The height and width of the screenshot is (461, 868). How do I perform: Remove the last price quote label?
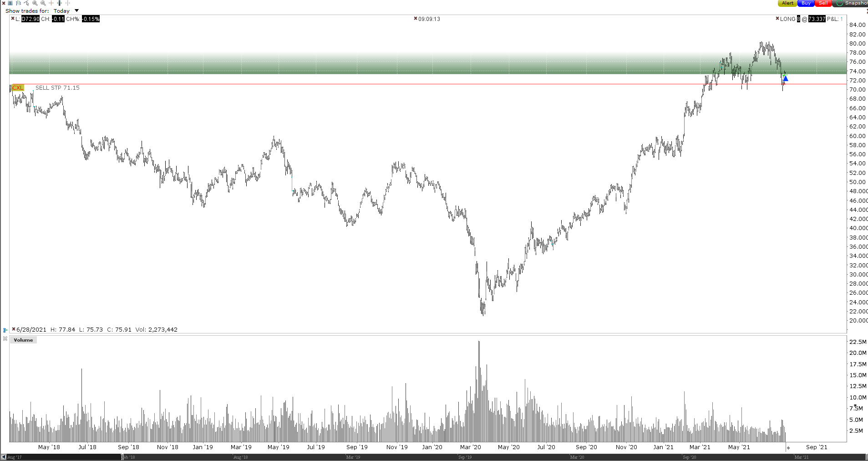coord(13,19)
